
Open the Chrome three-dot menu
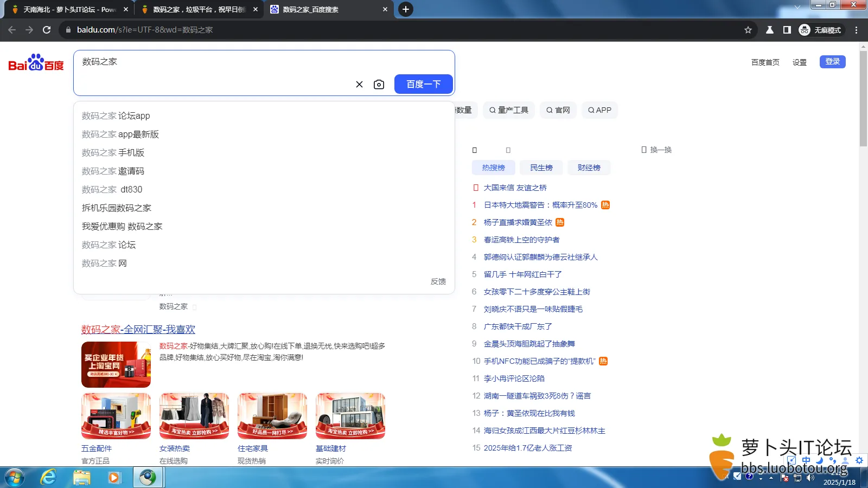(x=856, y=30)
